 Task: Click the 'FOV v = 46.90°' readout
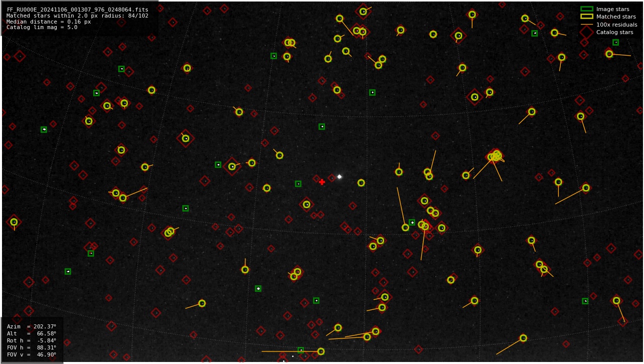click(32, 354)
